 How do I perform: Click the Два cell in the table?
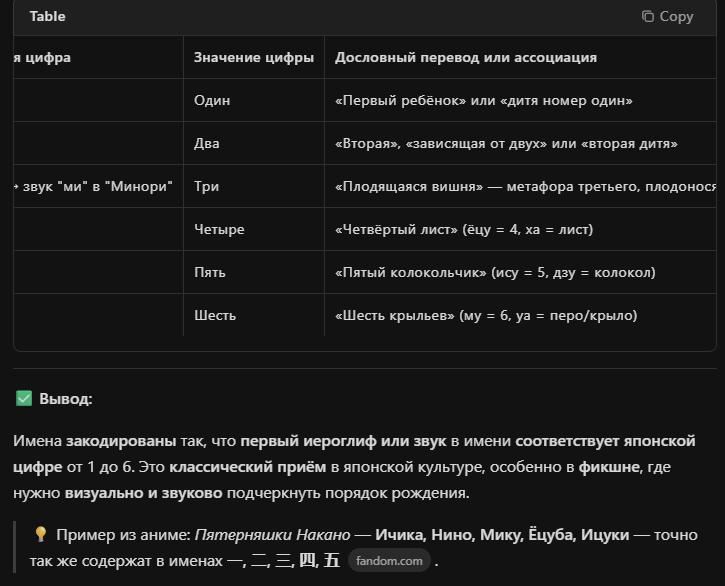click(x=207, y=144)
